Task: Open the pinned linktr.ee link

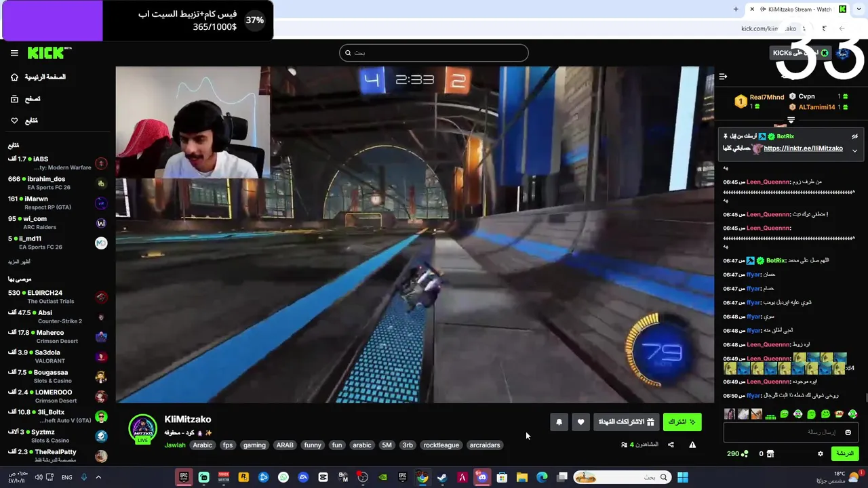Action: coord(803,148)
